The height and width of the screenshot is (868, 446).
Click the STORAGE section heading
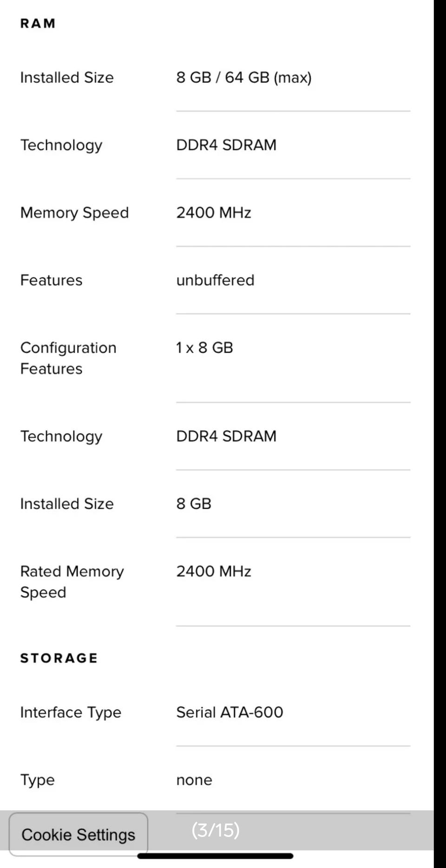(x=59, y=658)
